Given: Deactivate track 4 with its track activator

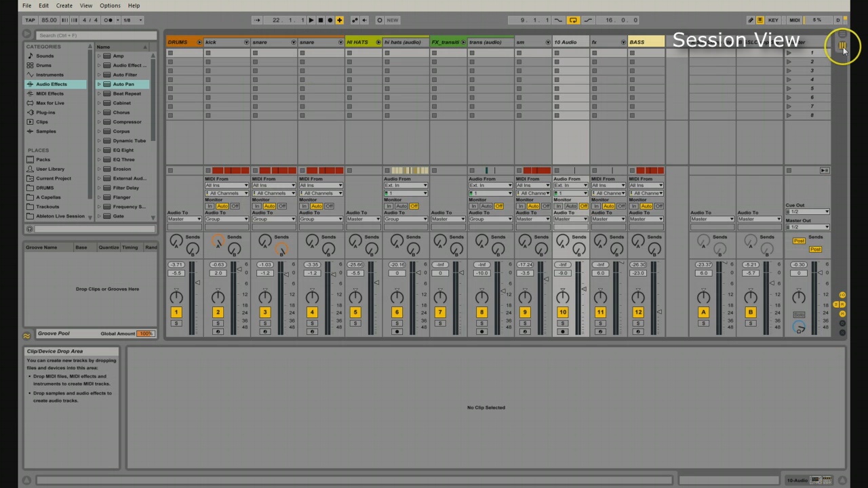Looking at the screenshot, I should coord(312,312).
